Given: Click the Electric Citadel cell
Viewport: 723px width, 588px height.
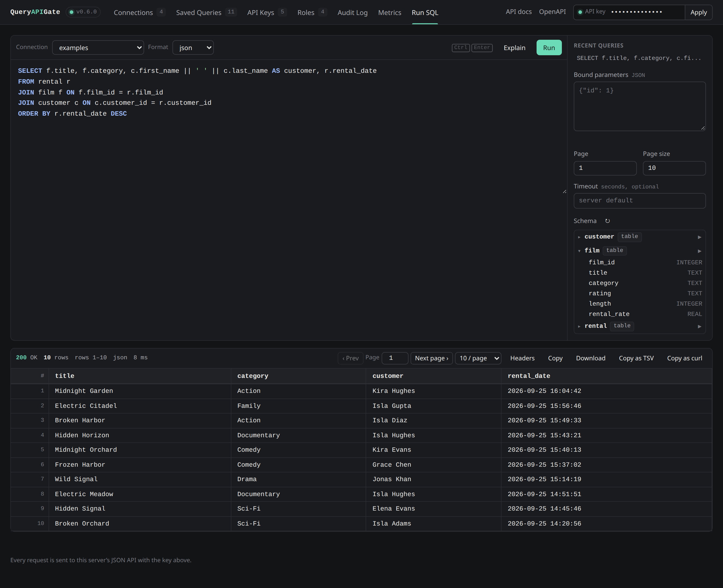Looking at the screenshot, I should click(x=140, y=406).
